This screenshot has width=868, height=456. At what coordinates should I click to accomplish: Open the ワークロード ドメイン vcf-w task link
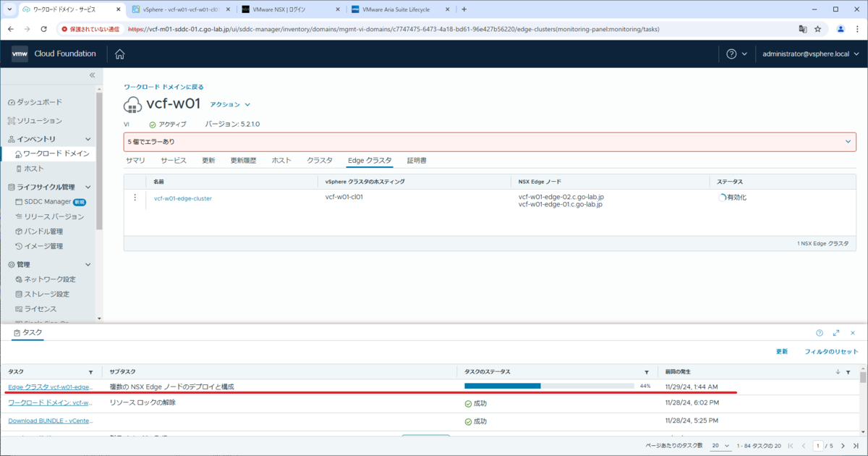(x=50, y=402)
